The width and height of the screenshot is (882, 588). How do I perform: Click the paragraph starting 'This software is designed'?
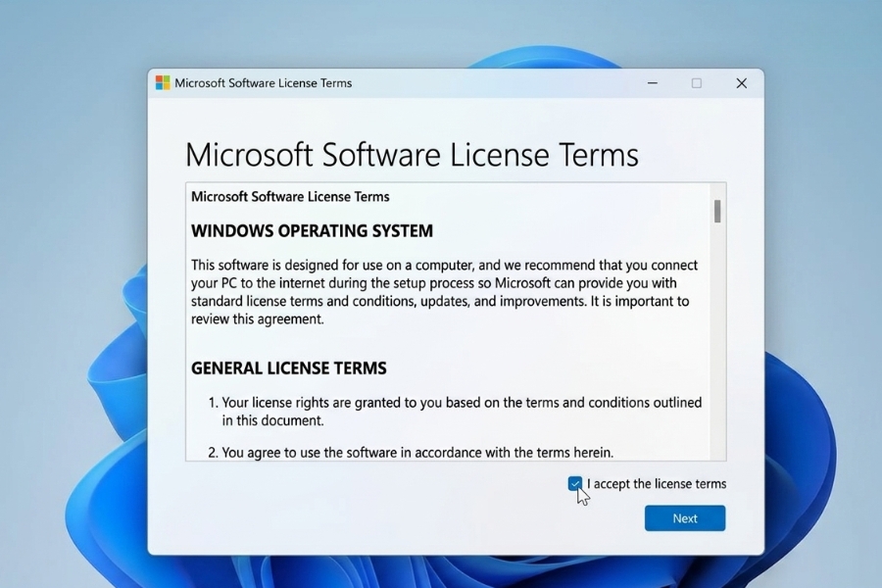pyautogui.click(x=444, y=292)
